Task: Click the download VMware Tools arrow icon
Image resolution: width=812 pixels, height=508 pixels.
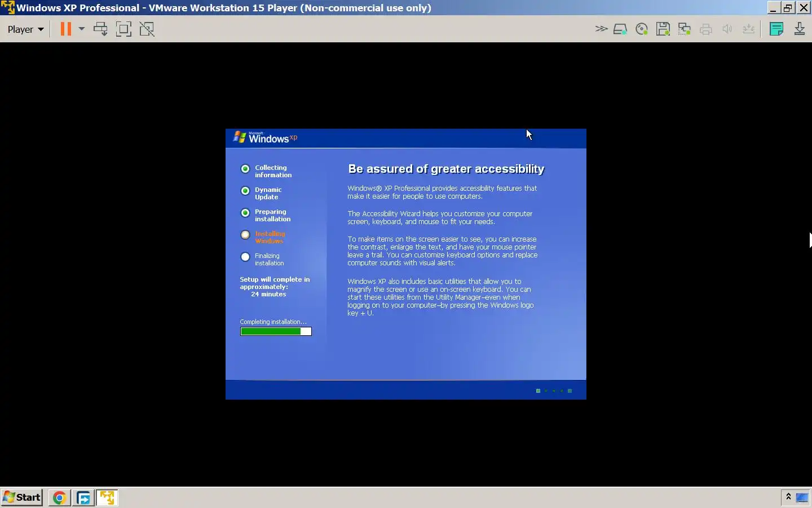Action: tap(800, 29)
